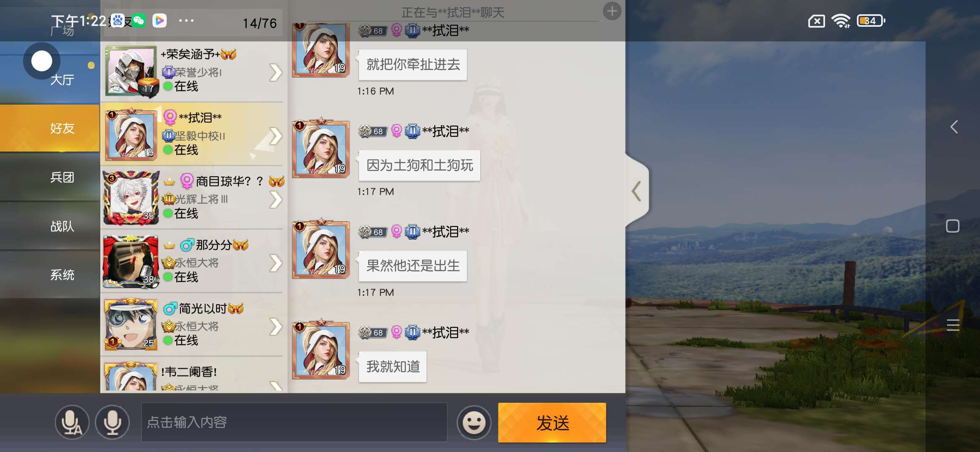
Task: Collapse the chat panel with side arrow
Action: point(637,191)
